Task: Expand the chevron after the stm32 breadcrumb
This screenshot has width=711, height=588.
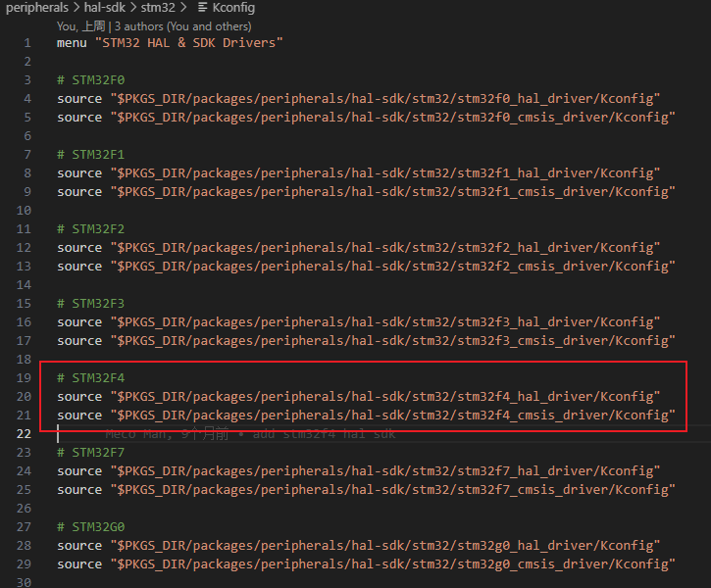Action: [183, 8]
